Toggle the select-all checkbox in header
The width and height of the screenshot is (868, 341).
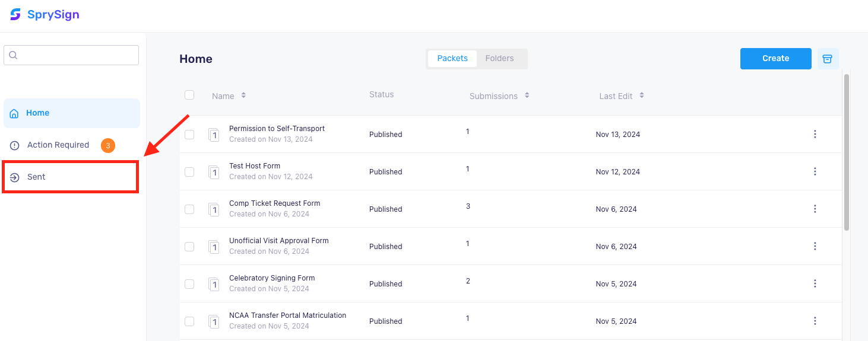pyautogui.click(x=189, y=95)
